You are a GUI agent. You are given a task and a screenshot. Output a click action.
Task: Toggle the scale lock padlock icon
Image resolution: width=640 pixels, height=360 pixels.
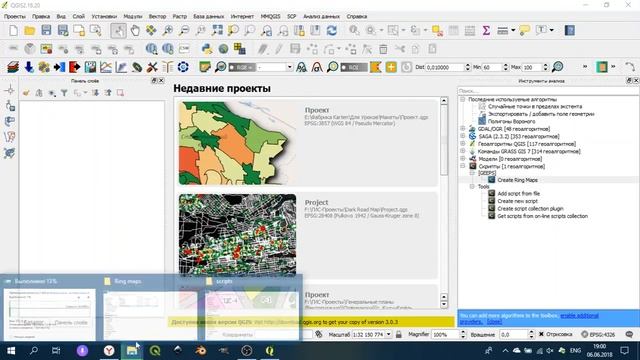click(x=399, y=334)
